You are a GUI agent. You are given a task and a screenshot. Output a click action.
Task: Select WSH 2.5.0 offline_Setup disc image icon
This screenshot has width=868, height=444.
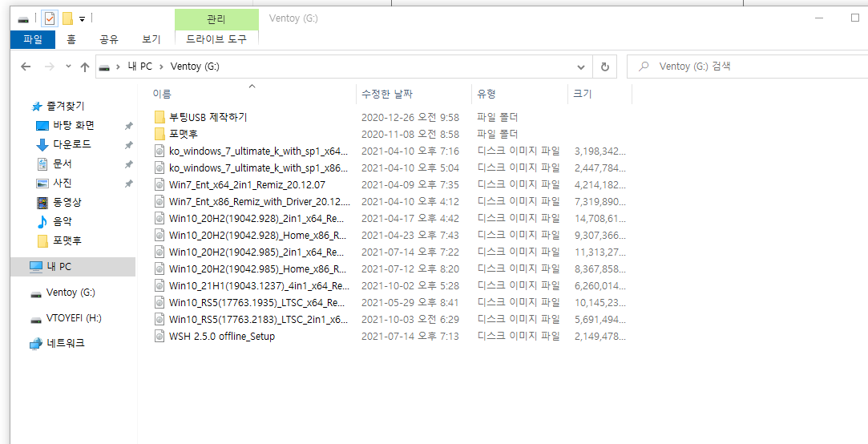click(x=159, y=336)
